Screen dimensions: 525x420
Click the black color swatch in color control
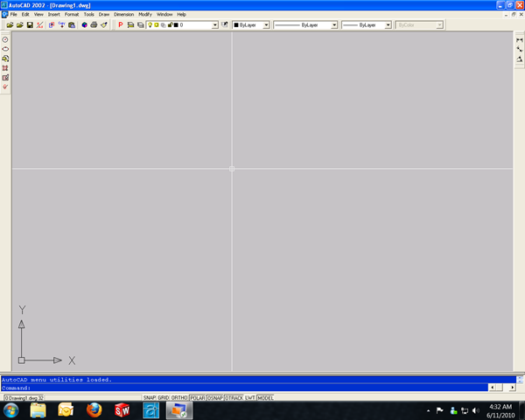236,25
